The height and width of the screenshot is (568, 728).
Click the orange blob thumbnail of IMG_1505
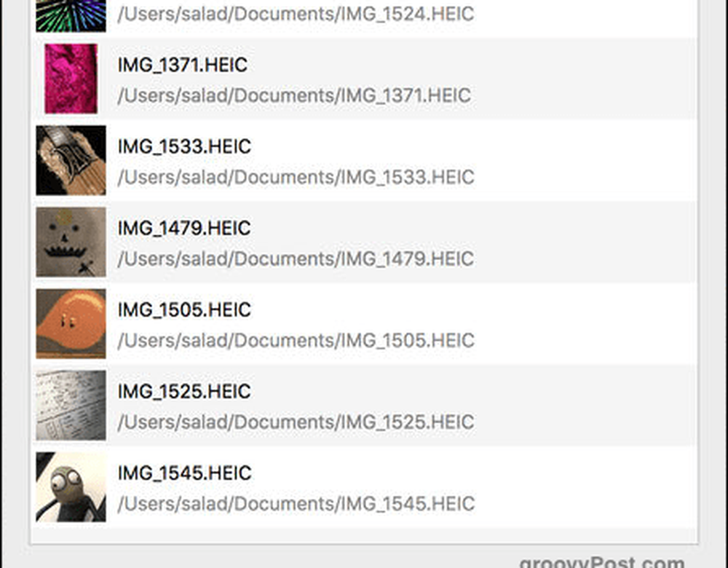point(71,323)
